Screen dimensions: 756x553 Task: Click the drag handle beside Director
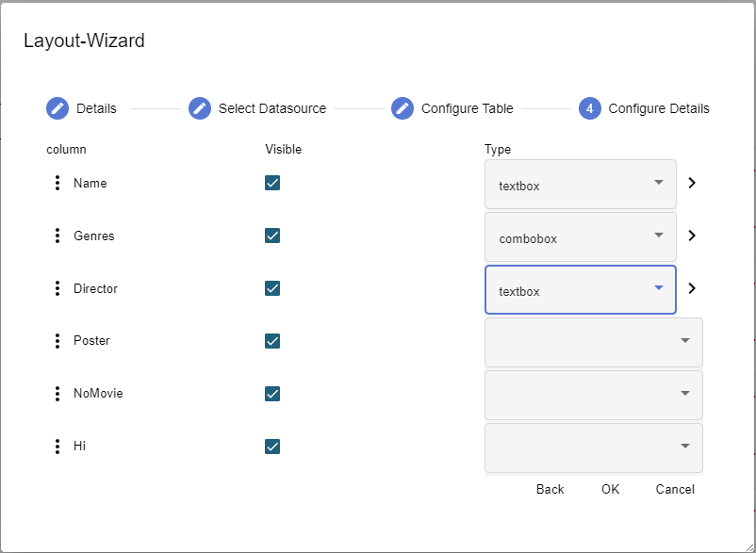[58, 288]
